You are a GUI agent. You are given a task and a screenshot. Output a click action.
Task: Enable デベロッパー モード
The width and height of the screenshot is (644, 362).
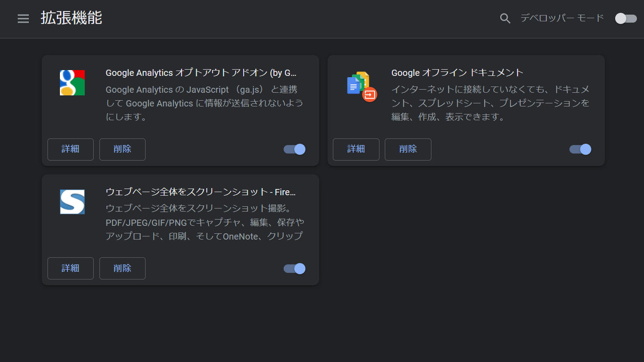click(625, 19)
